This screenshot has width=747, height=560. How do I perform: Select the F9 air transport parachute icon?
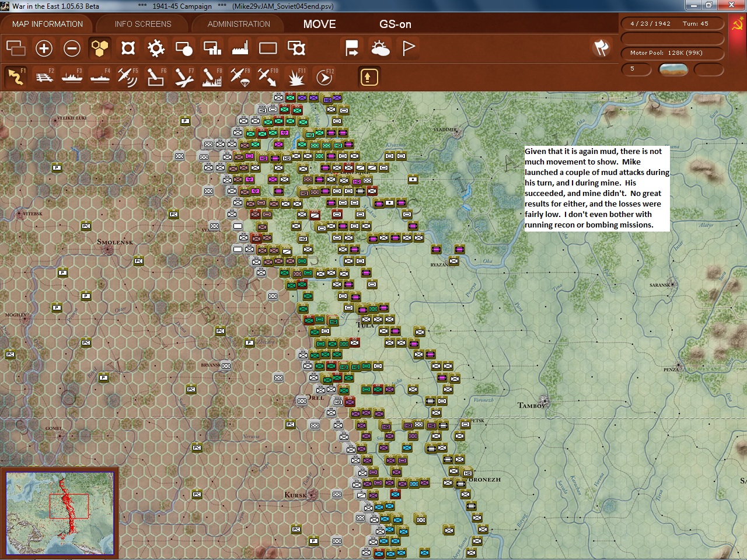240,77
